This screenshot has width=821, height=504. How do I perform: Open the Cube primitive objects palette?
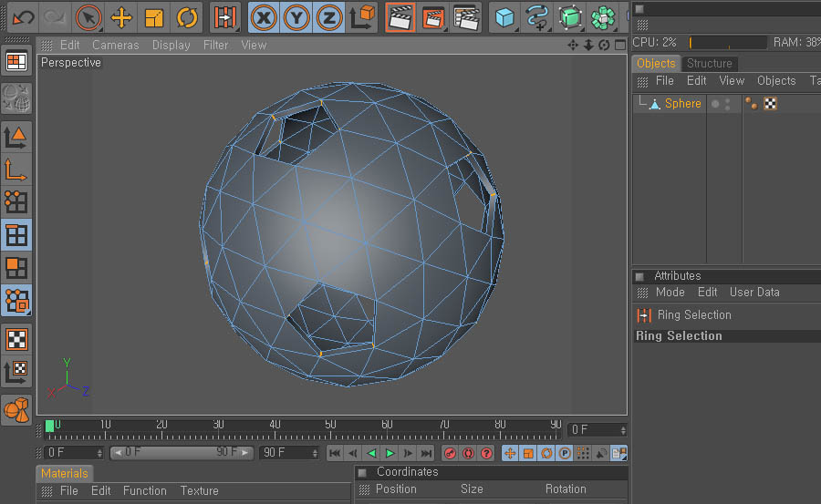click(504, 18)
